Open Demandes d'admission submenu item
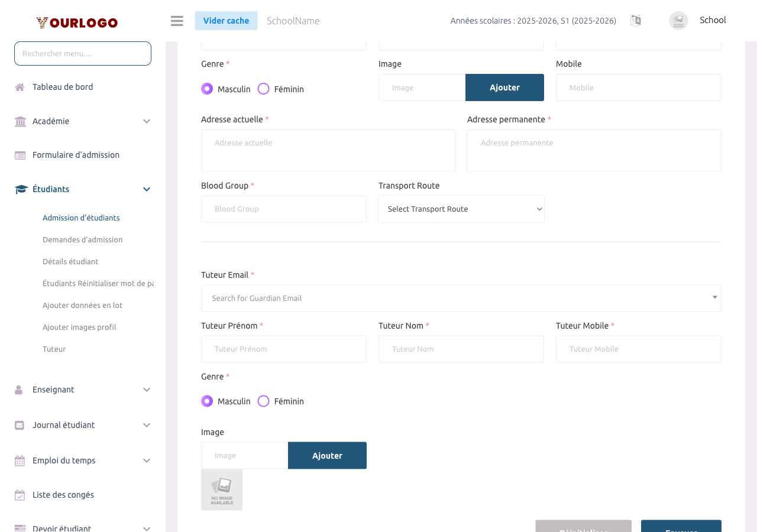This screenshot has height=532, width=757. [82, 240]
